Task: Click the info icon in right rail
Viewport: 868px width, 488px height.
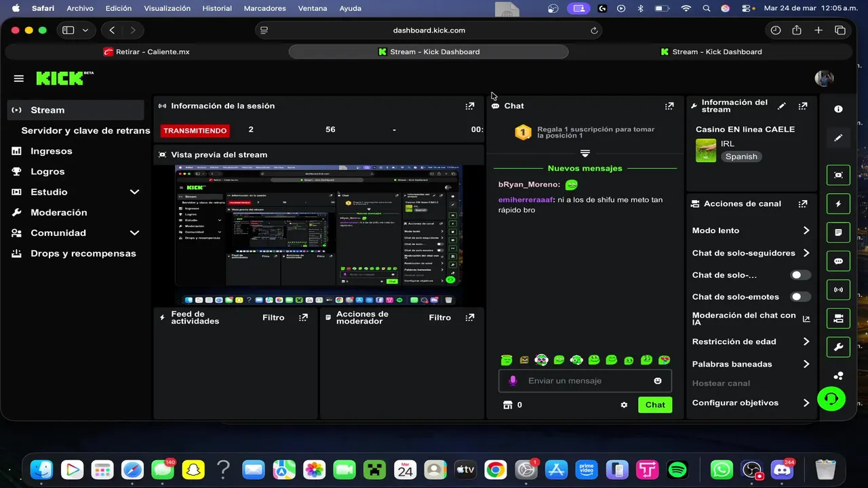Action: (x=838, y=109)
